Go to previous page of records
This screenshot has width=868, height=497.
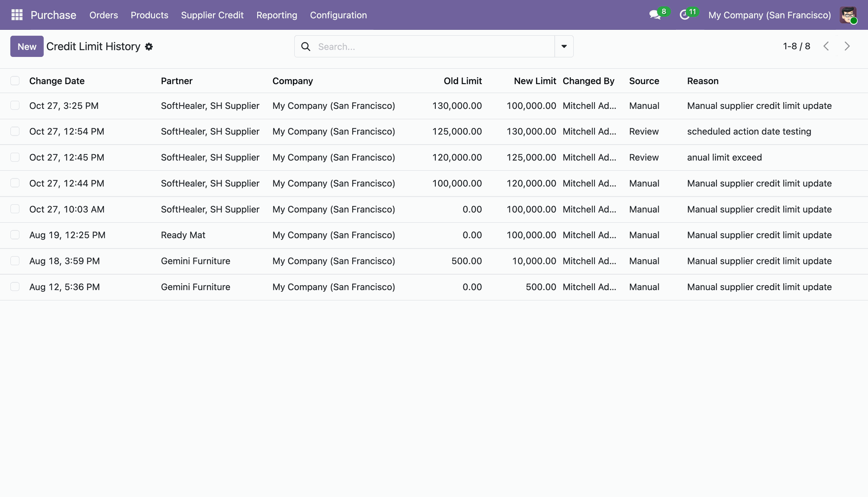pos(826,46)
